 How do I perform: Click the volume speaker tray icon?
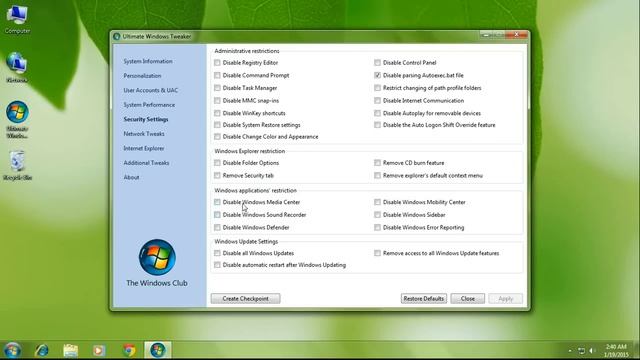click(x=592, y=351)
